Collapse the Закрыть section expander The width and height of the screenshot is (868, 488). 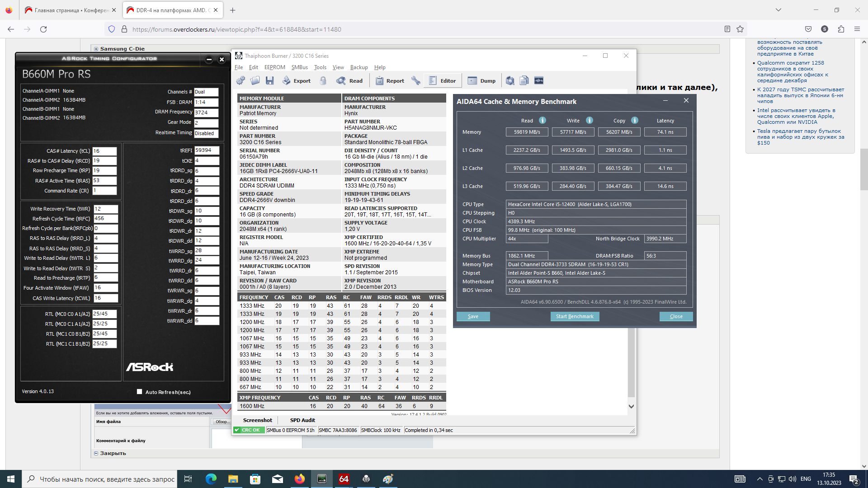(x=96, y=453)
